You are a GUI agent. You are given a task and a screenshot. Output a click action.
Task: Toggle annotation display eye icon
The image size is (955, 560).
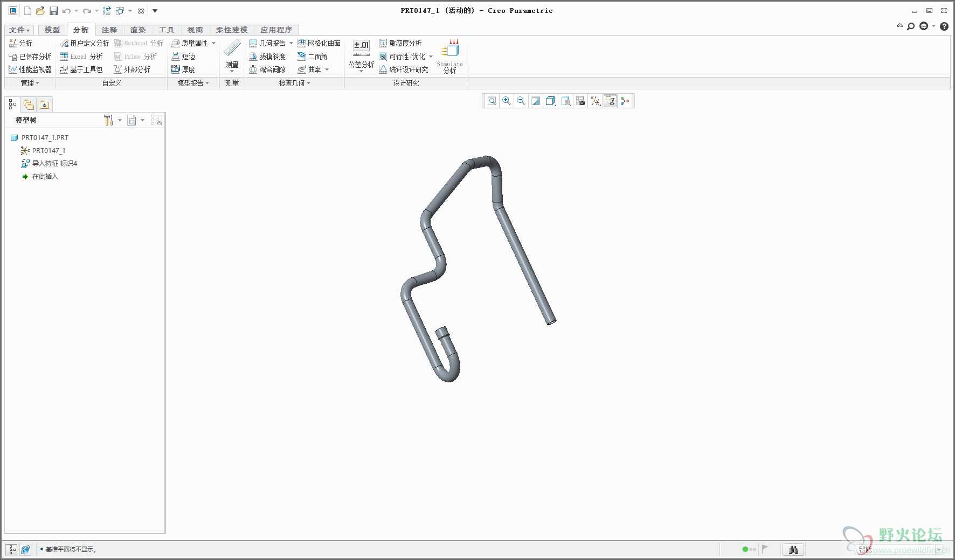click(x=610, y=101)
